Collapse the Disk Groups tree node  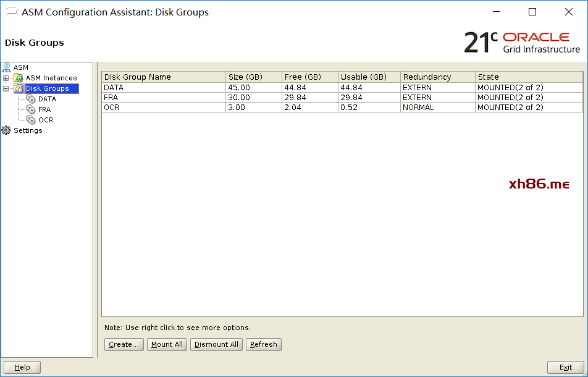[x=6, y=88]
